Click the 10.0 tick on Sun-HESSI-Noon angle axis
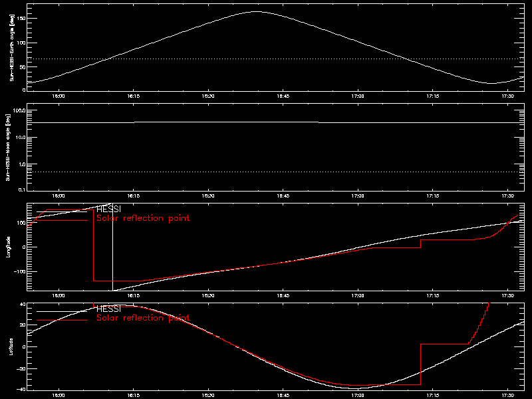 (x=21, y=138)
